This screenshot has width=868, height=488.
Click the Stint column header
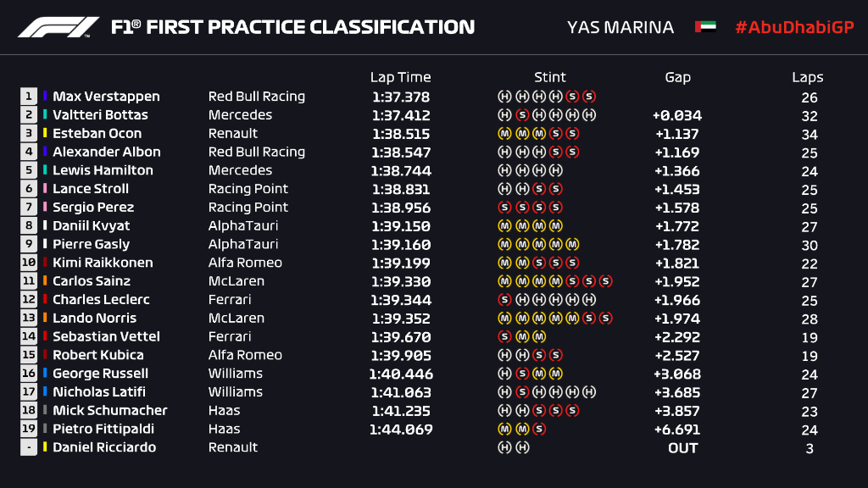pyautogui.click(x=550, y=77)
